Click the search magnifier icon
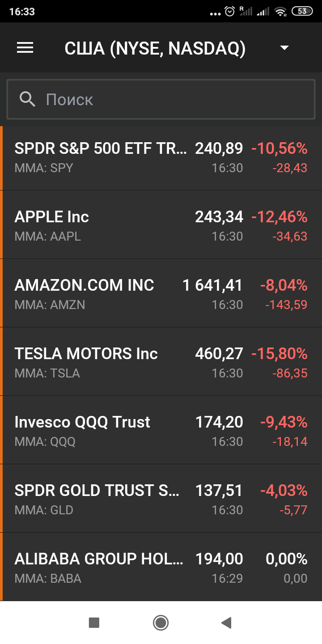This screenshot has width=322, height=644. [27, 99]
